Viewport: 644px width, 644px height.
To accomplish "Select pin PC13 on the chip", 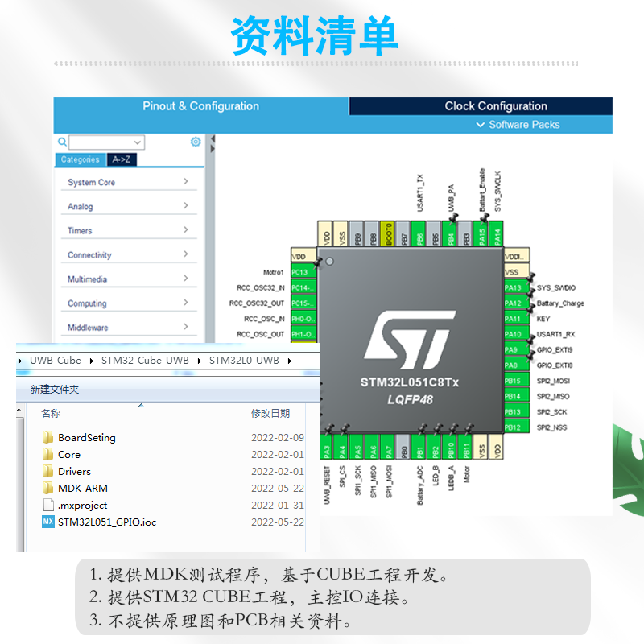I will tap(303, 272).
